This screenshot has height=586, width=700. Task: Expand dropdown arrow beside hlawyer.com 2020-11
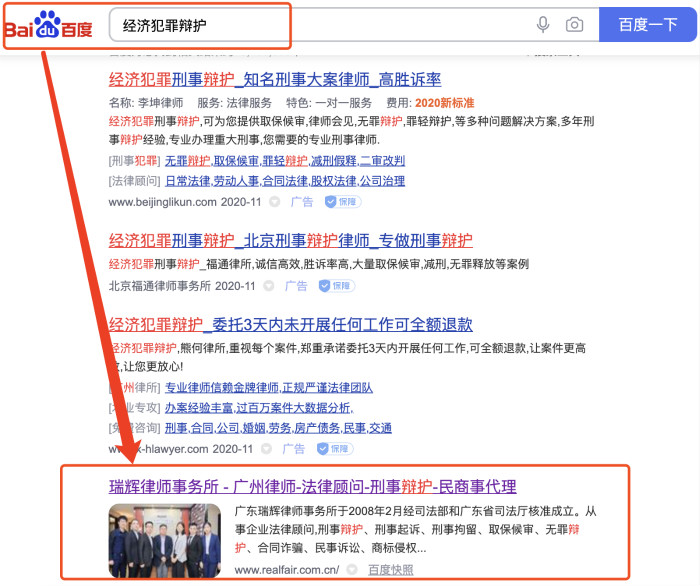coord(267,449)
